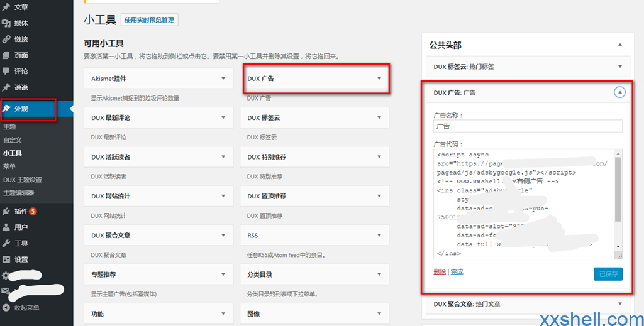644x326 pixels.
Task: Open 主题编辑器 submenu item
Action: coord(18,193)
